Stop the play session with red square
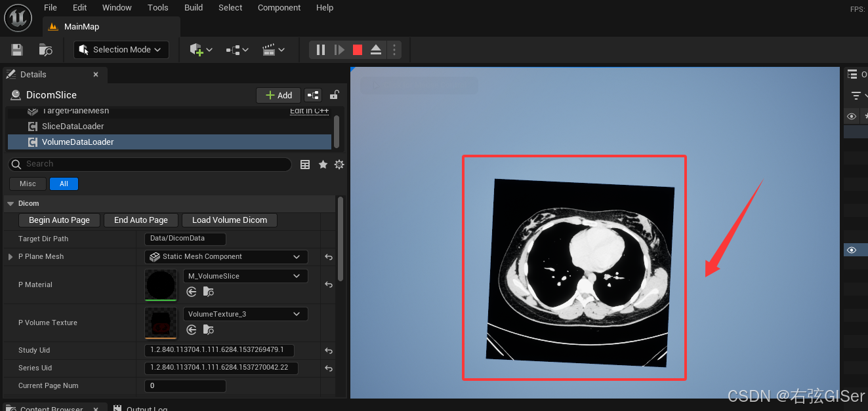Viewport: 868px width, 411px height. [358, 50]
